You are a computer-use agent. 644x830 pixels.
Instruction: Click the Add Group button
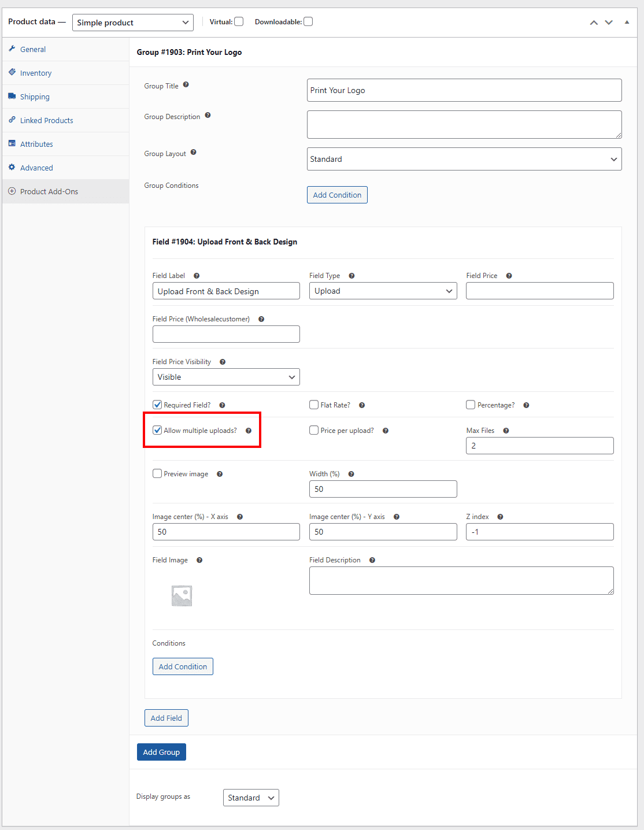(161, 752)
